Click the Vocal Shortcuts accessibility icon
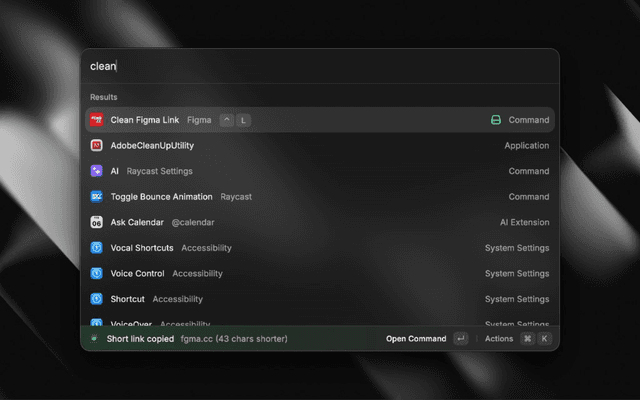The width and height of the screenshot is (640, 400). coord(97,248)
